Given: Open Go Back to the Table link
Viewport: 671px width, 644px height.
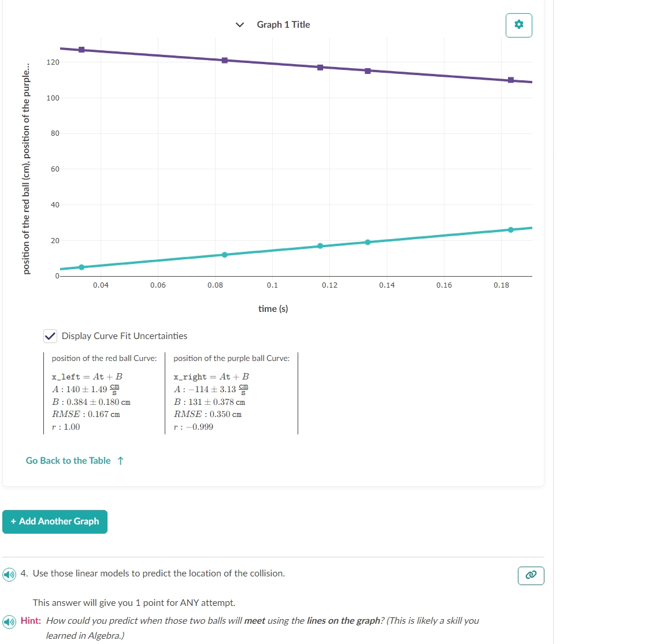Looking at the screenshot, I should pyautogui.click(x=68, y=460).
